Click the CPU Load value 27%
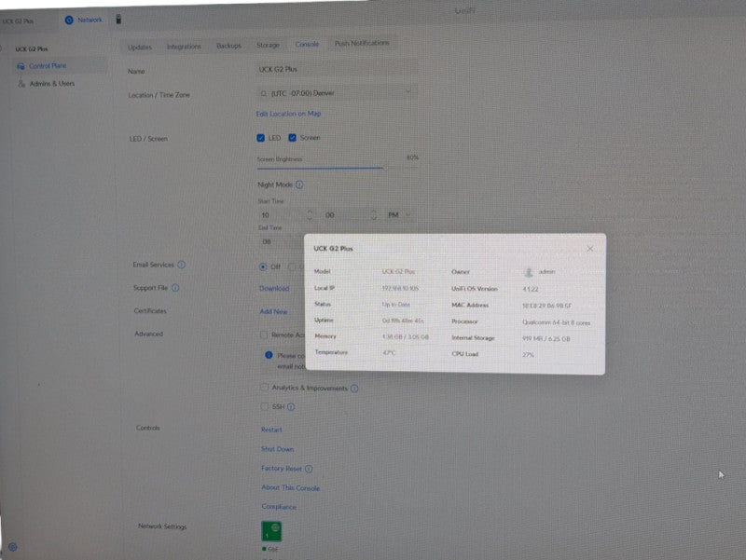Image resolution: width=746 pixels, height=560 pixels. (528, 355)
